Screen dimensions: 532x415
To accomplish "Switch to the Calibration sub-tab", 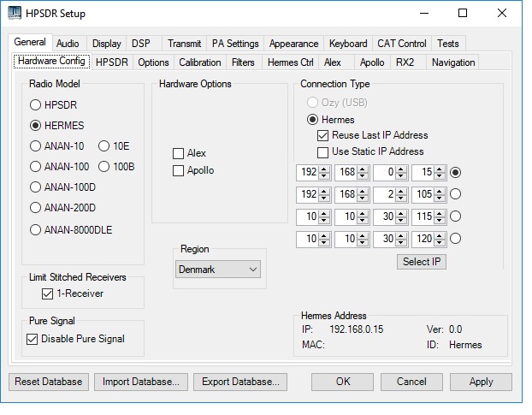I will pos(200,62).
